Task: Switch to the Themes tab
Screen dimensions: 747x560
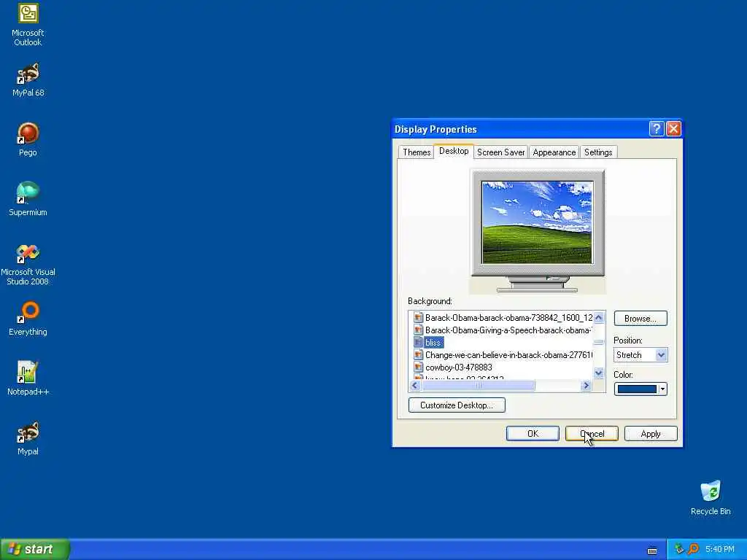Action: pos(417,152)
